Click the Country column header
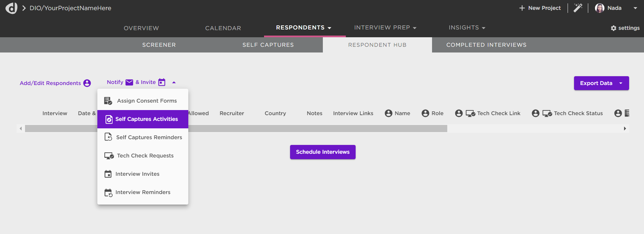 [x=275, y=113]
